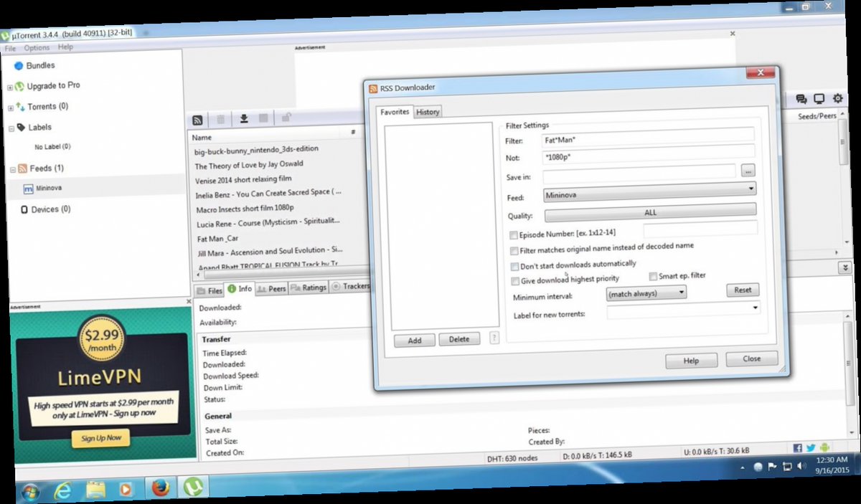Image resolution: width=861 pixels, height=504 pixels.
Task: Click the download arrow toolbar icon
Action: (x=244, y=119)
